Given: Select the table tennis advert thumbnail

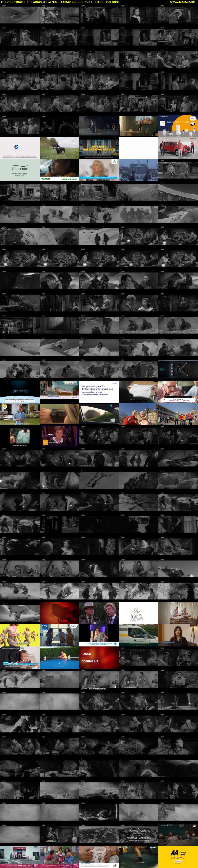Looking at the screenshot, I should (59, 658).
